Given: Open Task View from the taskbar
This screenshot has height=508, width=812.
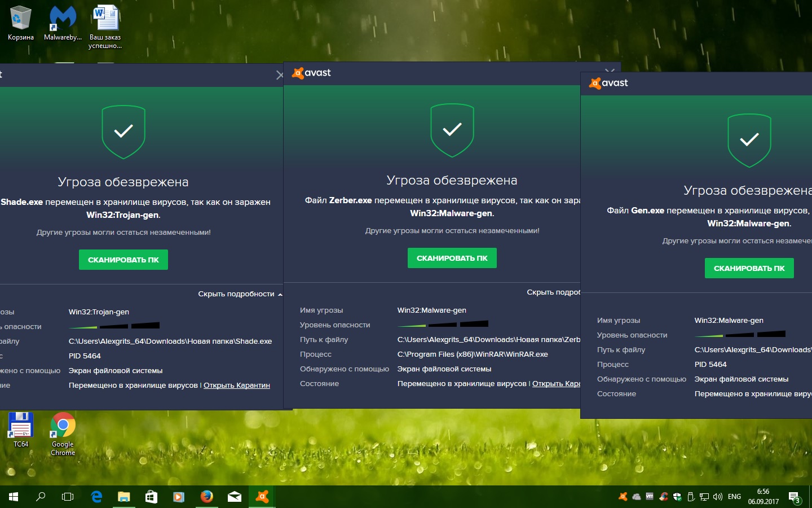Looking at the screenshot, I should [x=68, y=497].
